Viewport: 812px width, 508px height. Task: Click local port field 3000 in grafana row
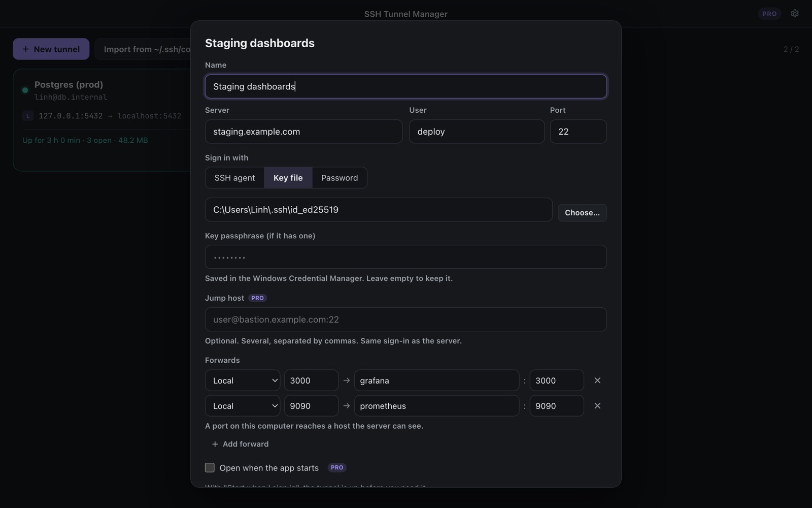pyautogui.click(x=311, y=380)
